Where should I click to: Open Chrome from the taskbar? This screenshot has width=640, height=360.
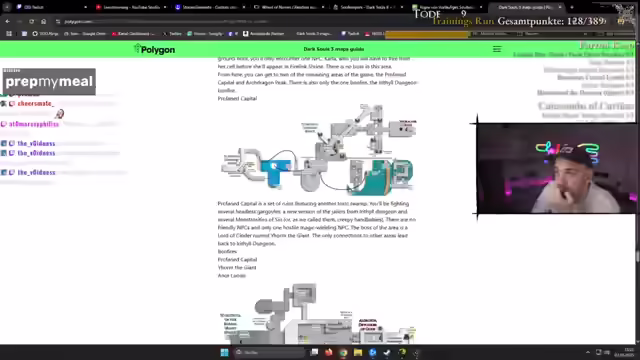tap(343, 352)
